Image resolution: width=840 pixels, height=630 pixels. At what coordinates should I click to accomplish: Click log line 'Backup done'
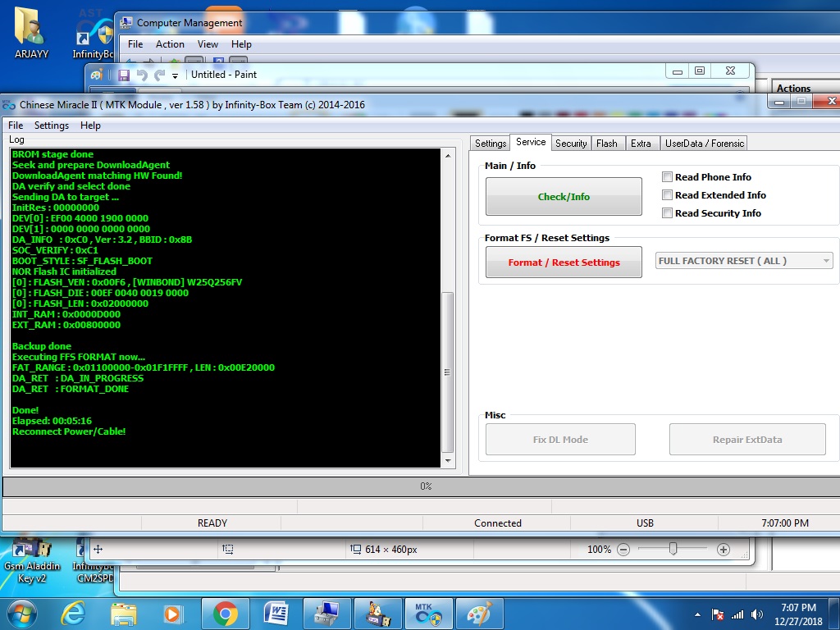point(42,346)
